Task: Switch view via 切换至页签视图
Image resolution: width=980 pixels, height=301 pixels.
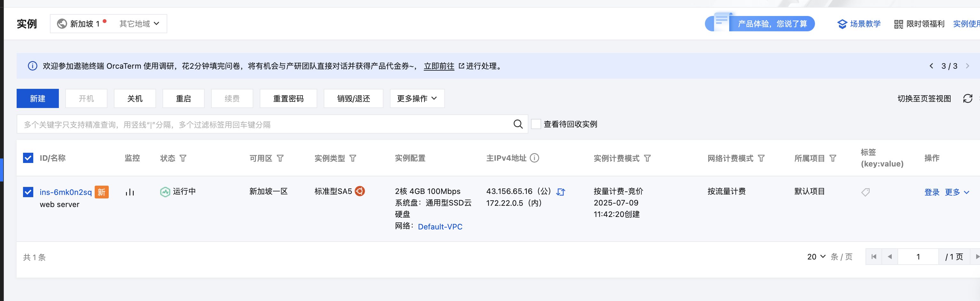Action: [924, 99]
